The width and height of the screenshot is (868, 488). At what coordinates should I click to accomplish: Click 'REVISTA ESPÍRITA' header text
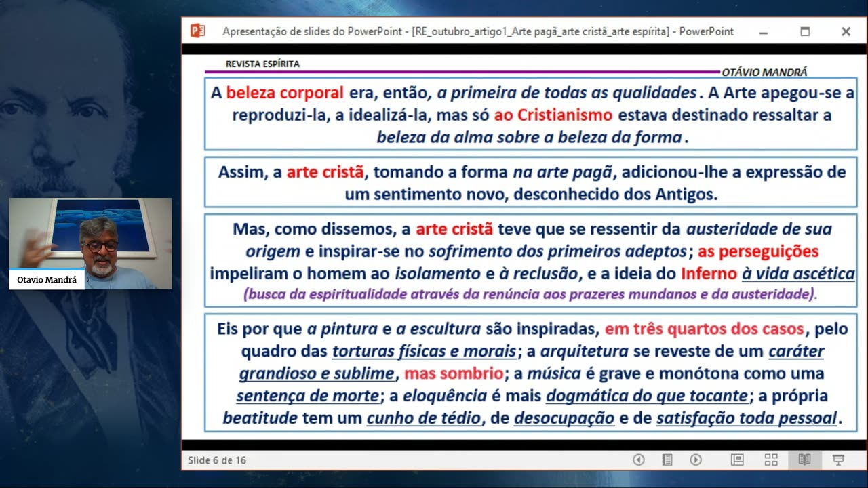pos(262,64)
